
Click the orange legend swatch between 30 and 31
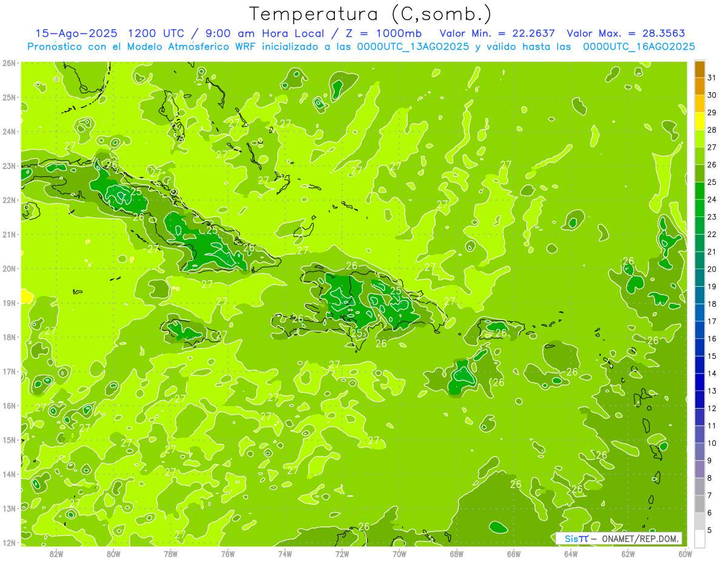(x=699, y=87)
